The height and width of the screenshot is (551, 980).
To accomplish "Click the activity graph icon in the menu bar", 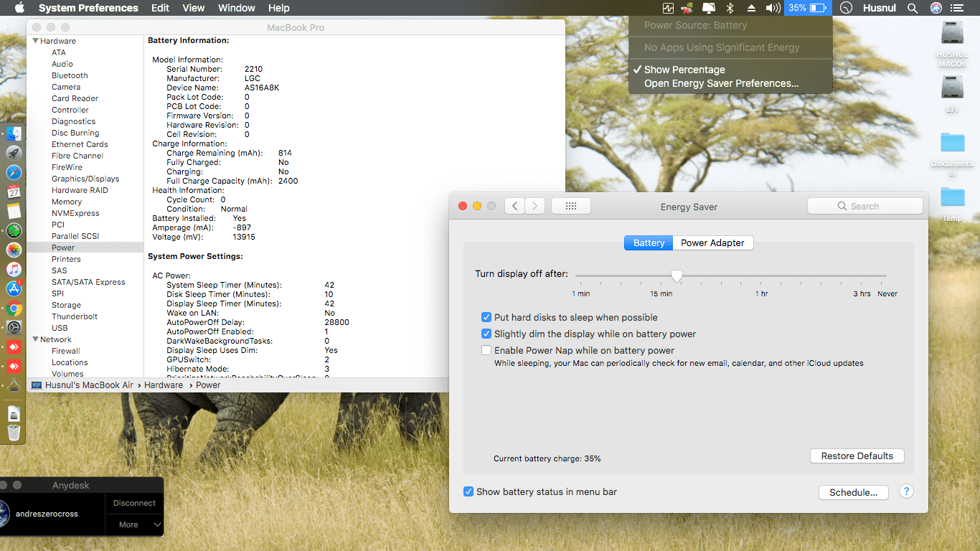I will tap(669, 8).
